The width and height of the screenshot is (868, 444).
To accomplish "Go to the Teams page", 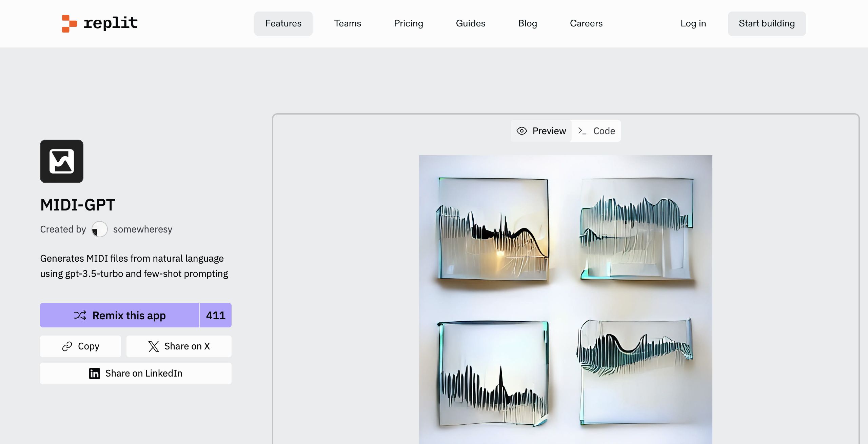I will [348, 23].
